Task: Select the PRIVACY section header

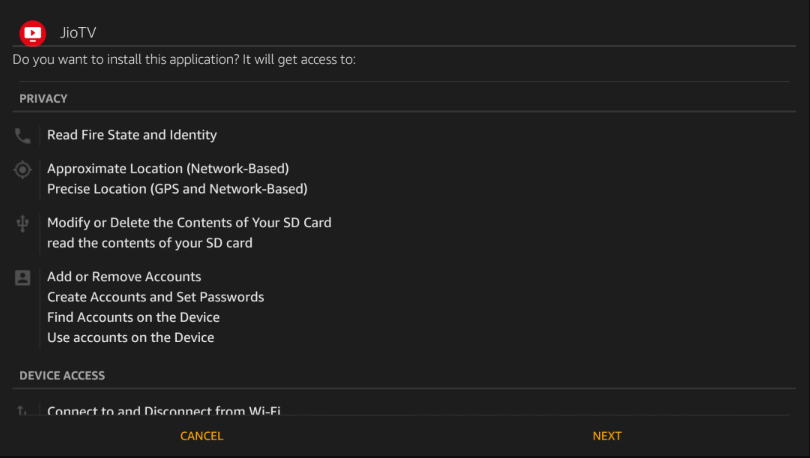Action: pyautogui.click(x=43, y=99)
